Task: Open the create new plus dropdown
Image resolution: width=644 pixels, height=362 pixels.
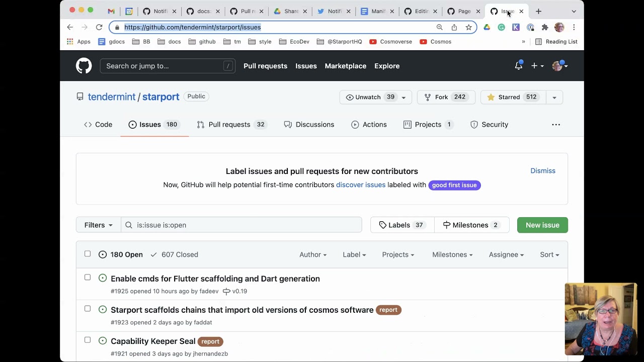Action: coord(537,66)
